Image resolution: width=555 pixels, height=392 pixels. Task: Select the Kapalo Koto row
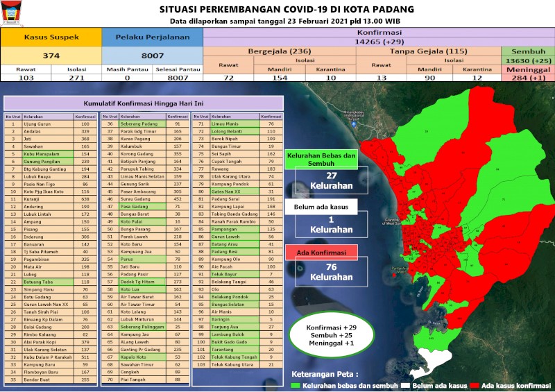145,357
